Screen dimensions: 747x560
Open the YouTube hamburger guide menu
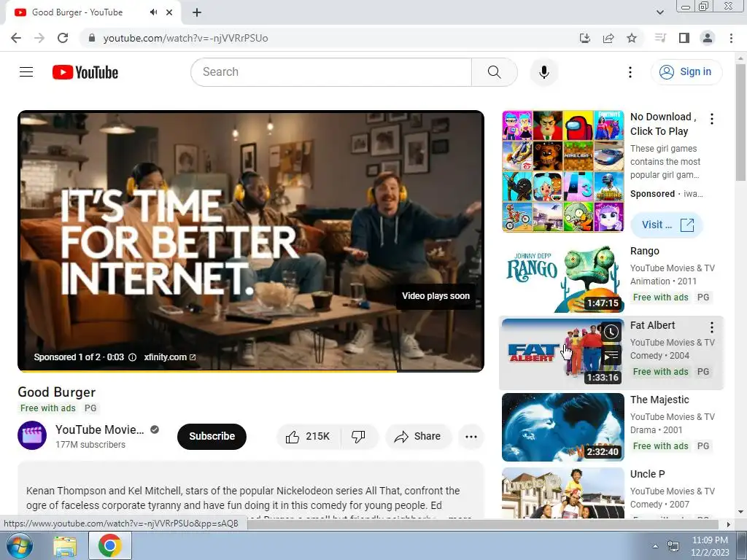26,72
